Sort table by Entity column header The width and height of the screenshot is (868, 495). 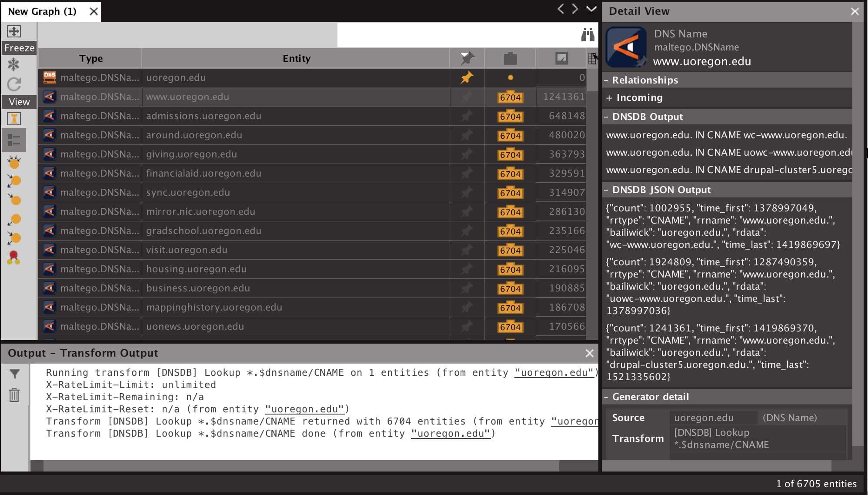click(296, 58)
